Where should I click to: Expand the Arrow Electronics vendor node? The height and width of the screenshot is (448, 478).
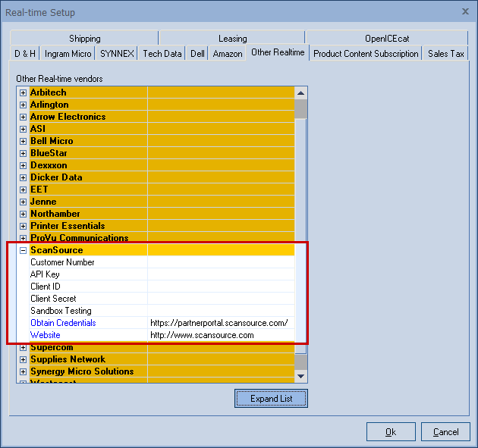pos(23,117)
